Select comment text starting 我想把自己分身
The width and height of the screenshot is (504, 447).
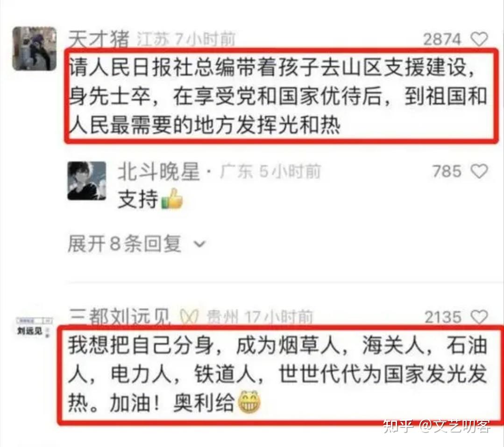(x=277, y=374)
